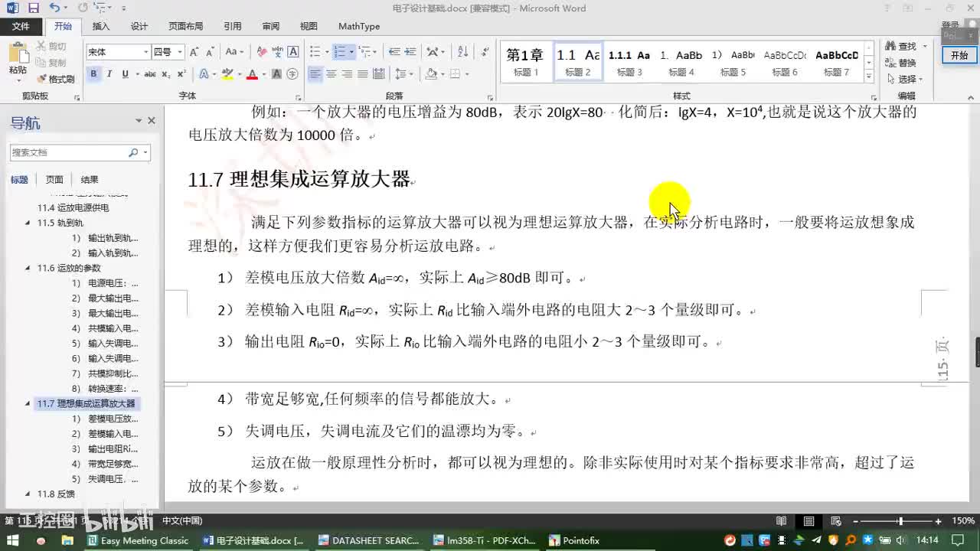Decrease paragraph indent
The width and height of the screenshot is (980, 551).
[x=394, y=52]
